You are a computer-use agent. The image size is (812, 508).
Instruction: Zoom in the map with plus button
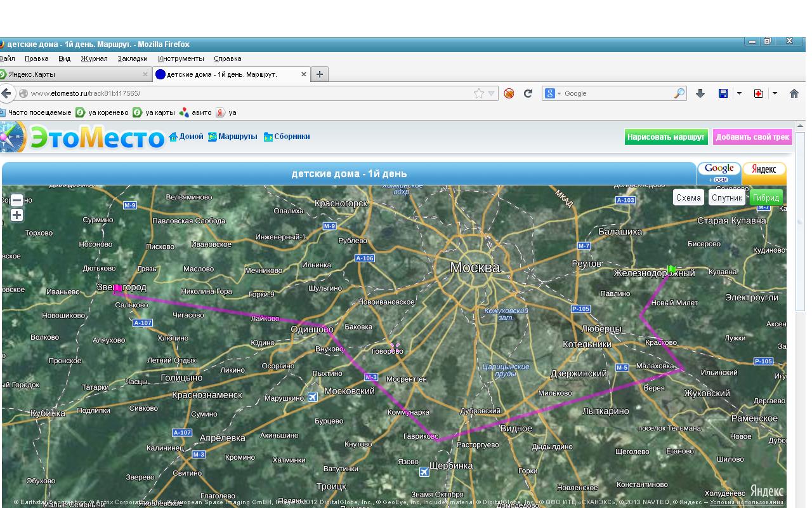[x=17, y=215]
